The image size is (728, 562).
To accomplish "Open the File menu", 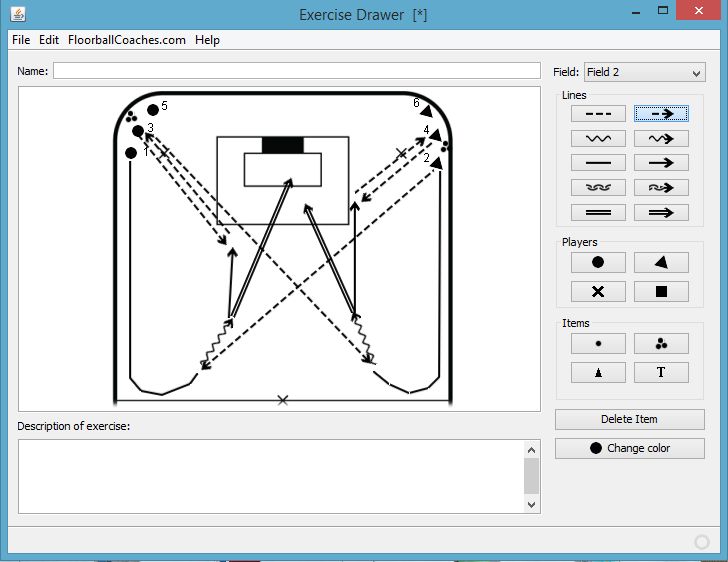I will pos(21,40).
